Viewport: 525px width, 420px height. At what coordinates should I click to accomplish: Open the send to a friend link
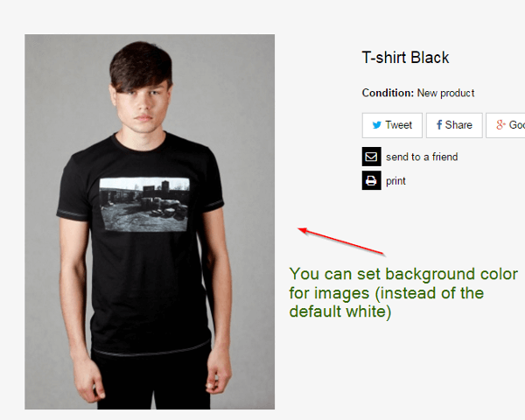click(422, 157)
